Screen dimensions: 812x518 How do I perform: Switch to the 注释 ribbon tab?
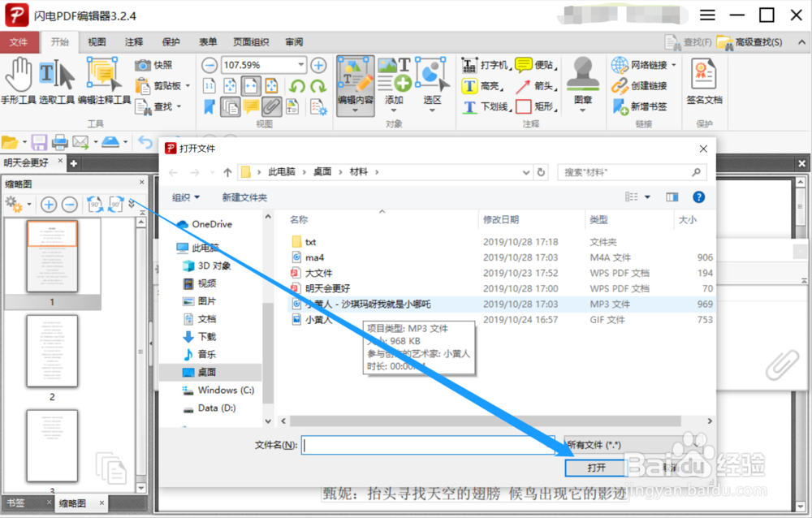click(x=134, y=42)
